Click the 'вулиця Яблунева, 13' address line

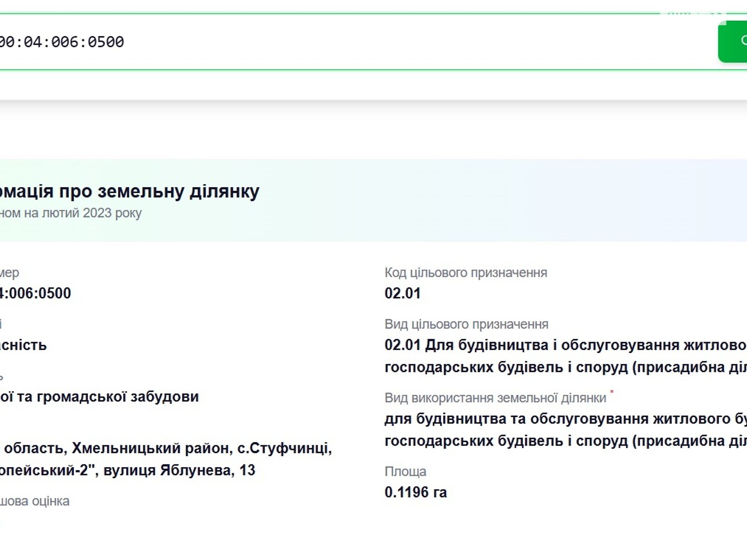tap(127, 470)
